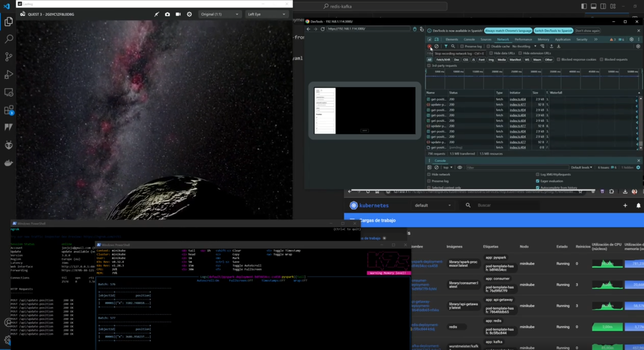Enable the Preserve log checkbox in Network
Viewport: 644px width, 350px height.
click(462, 46)
